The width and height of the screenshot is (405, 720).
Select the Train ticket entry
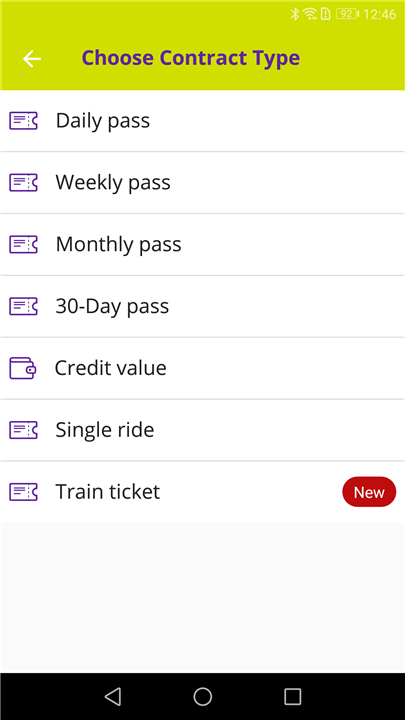[202, 492]
